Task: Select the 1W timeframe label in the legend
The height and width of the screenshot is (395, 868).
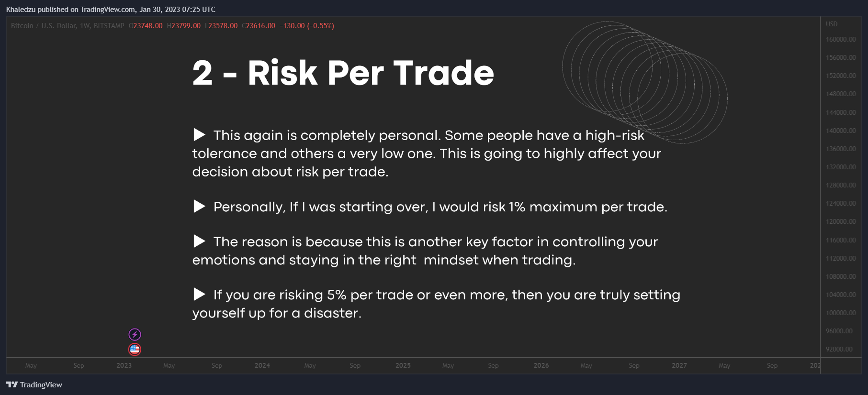Action: pos(85,26)
